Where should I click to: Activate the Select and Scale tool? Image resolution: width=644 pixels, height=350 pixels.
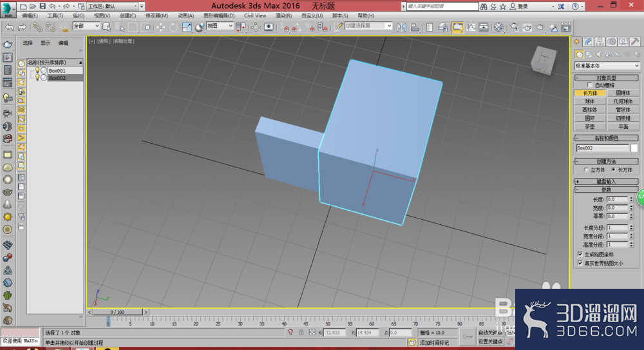point(187,27)
